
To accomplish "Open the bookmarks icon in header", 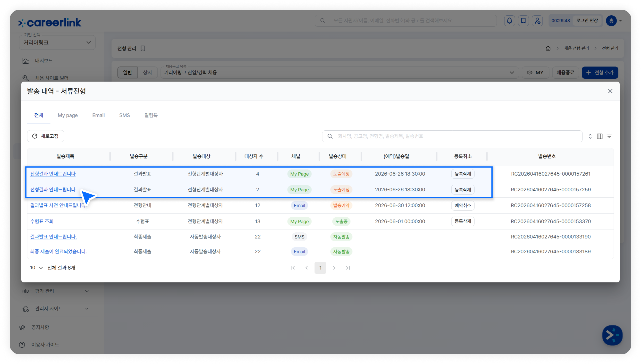I will click(x=523, y=21).
